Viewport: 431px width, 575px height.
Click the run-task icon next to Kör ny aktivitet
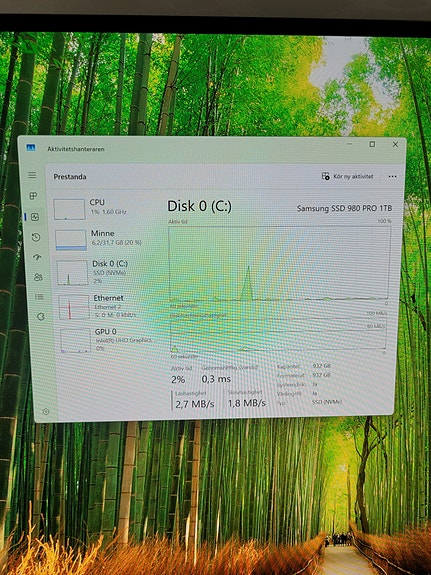click(x=325, y=176)
